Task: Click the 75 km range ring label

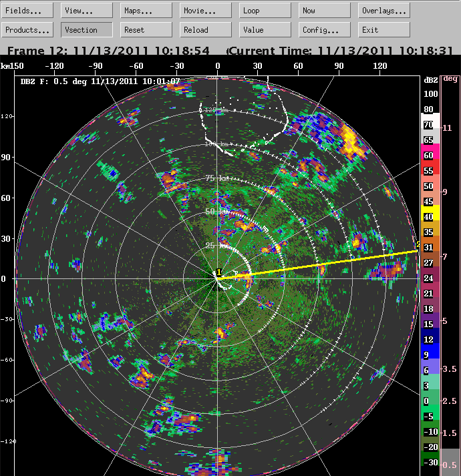Action: pyautogui.click(x=217, y=178)
